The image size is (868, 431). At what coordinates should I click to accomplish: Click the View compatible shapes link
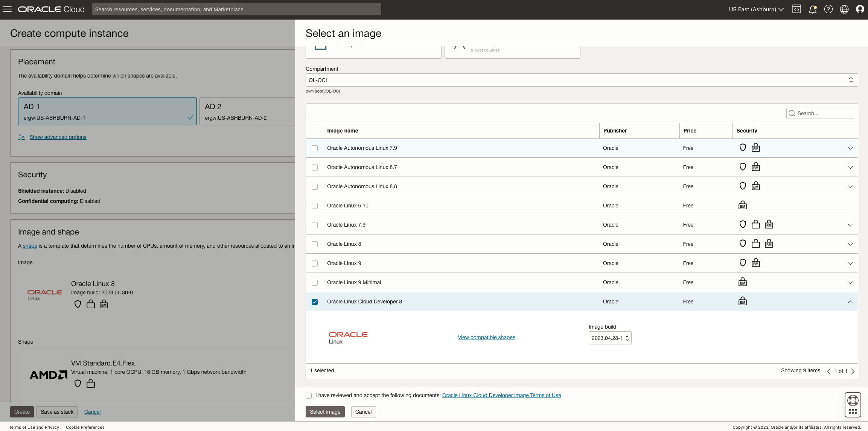[486, 337]
